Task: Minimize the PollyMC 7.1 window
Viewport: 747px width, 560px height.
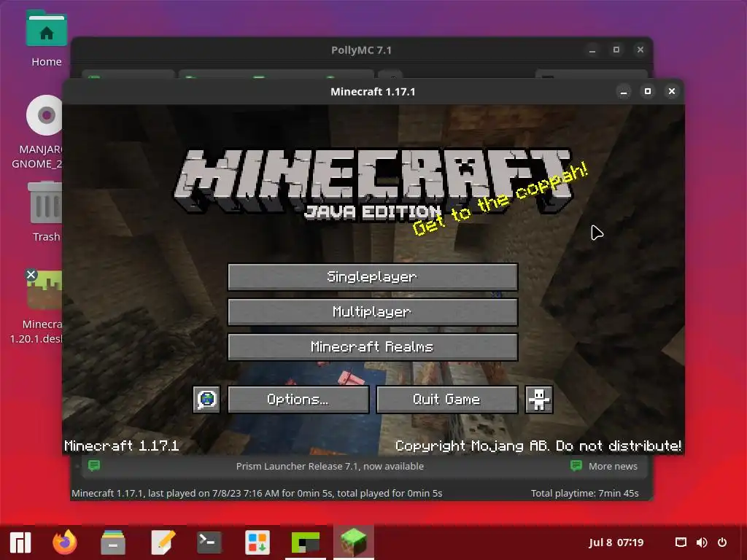Action: click(592, 50)
